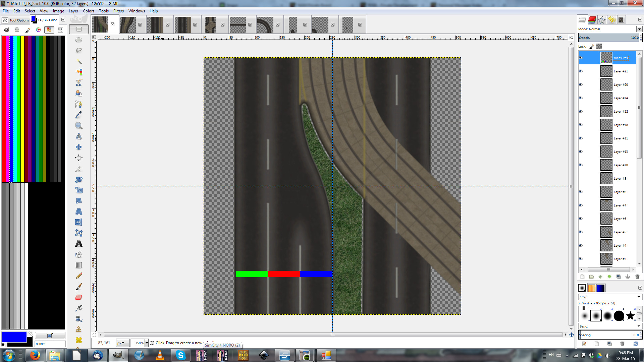The height and width of the screenshot is (362, 644).
Task: Select the Alignment tool
Action: [79, 158]
